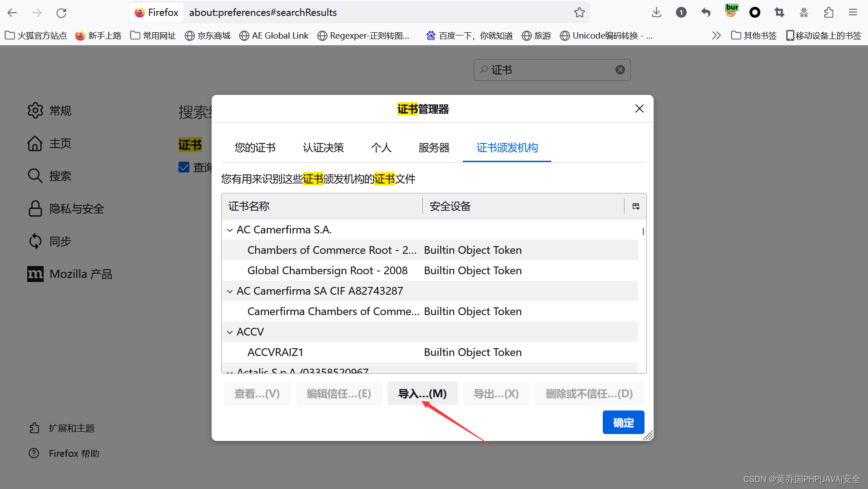This screenshot has height=489, width=868.
Task: Sort by 安全设备 column header
Action: pos(524,207)
